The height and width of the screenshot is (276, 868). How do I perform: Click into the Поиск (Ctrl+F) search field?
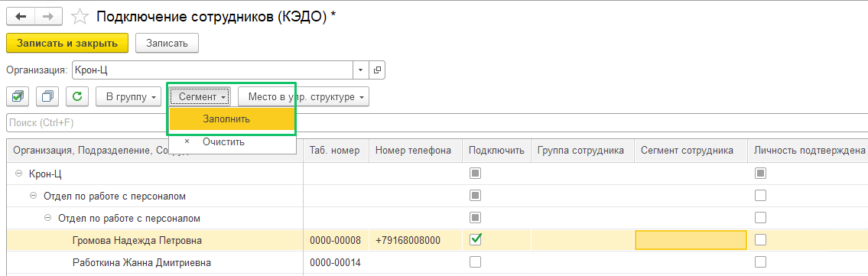click(437, 123)
